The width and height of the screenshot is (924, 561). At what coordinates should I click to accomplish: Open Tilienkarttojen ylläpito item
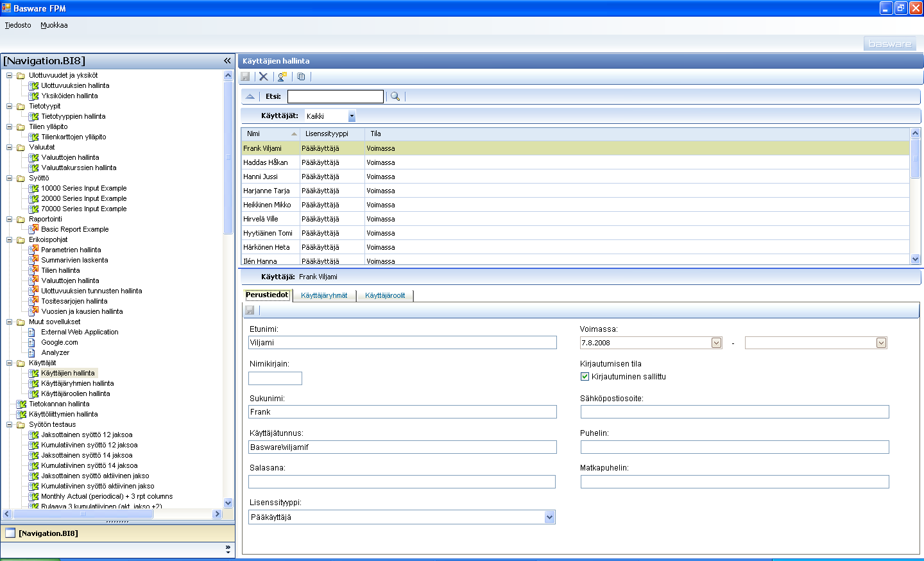click(x=74, y=137)
